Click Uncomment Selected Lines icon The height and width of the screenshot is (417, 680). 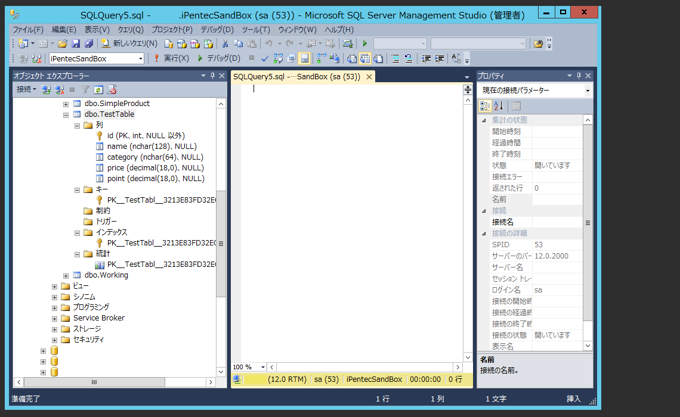point(409,59)
